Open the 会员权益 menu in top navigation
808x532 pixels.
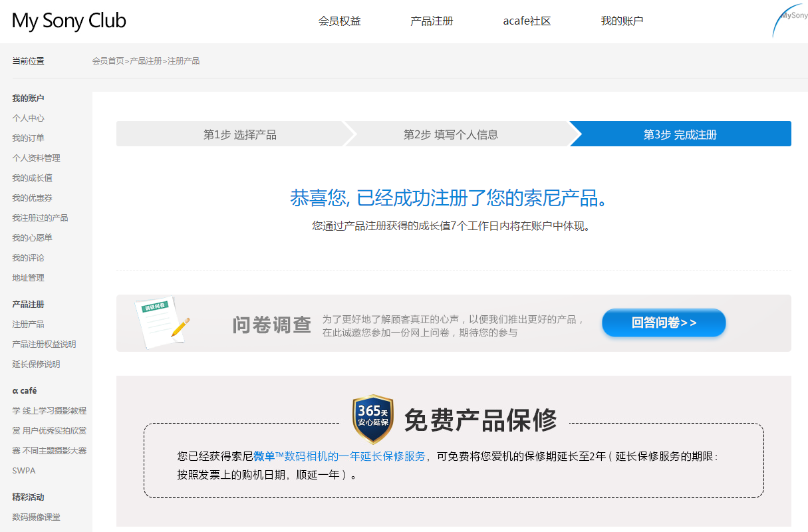[340, 21]
